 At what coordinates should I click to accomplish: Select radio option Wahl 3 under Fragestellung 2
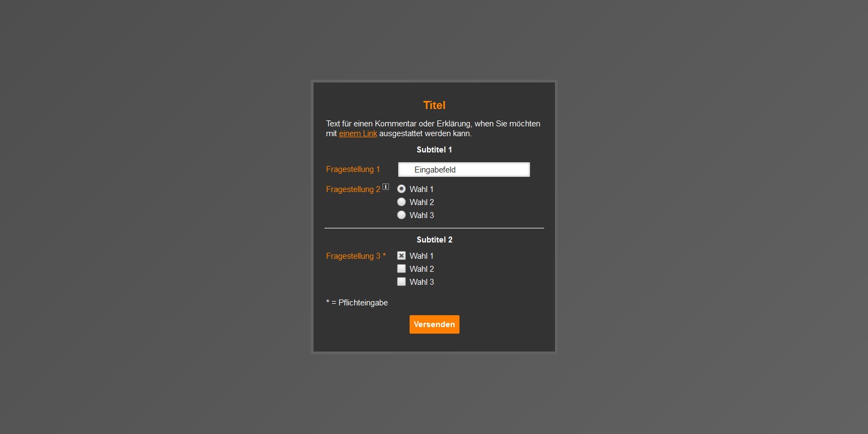pyautogui.click(x=401, y=215)
